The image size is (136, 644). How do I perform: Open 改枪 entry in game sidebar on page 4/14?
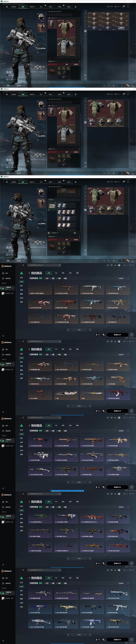point(22,531)
